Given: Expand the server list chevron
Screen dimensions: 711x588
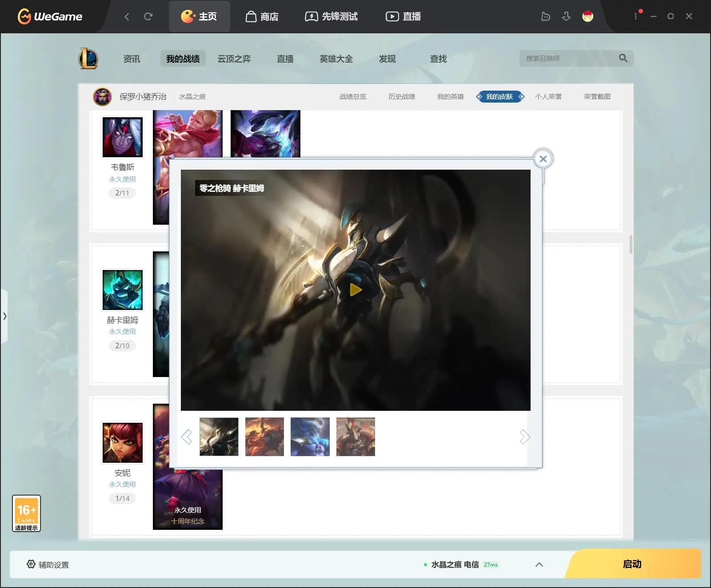Looking at the screenshot, I should [x=539, y=564].
